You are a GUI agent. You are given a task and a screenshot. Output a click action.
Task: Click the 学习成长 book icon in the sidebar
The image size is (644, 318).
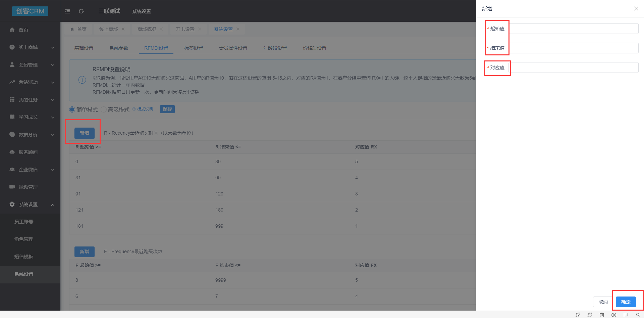click(x=12, y=117)
